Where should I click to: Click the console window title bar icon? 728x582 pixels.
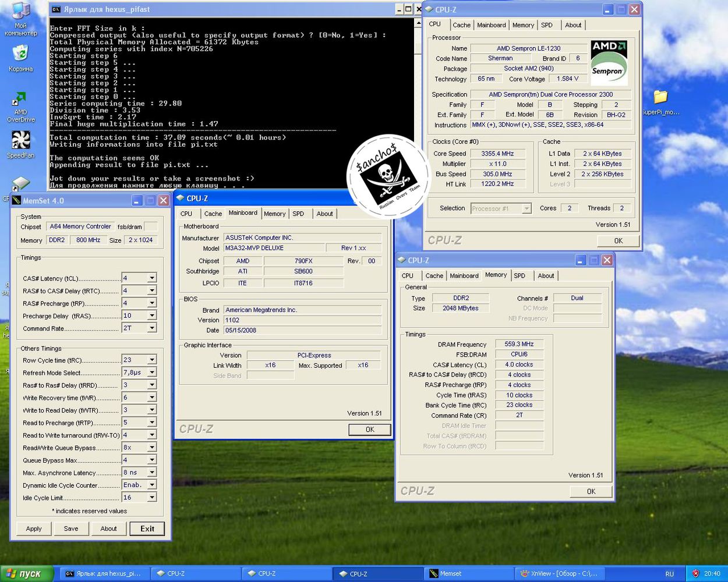click(56, 9)
